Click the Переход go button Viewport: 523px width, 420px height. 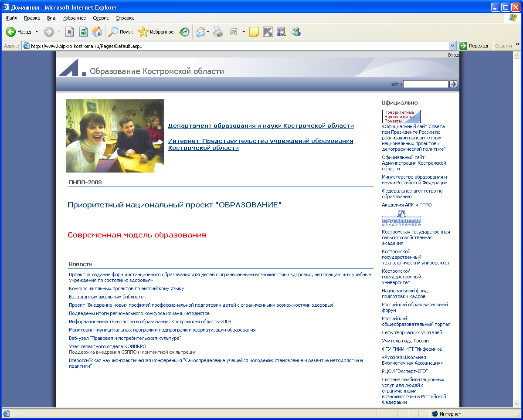point(474,46)
